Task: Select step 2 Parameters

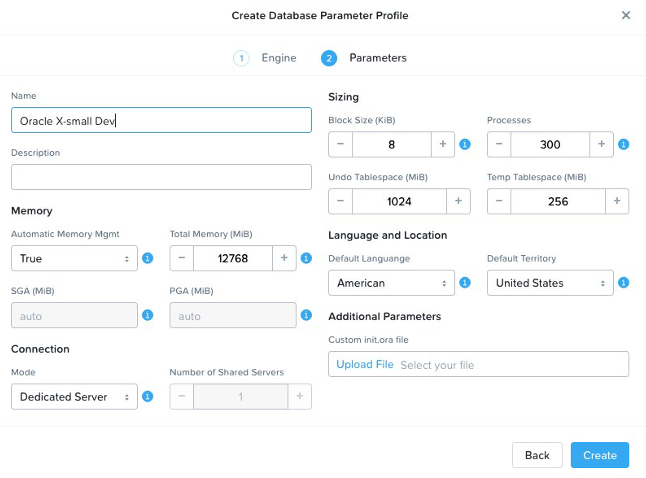Action: (364, 58)
